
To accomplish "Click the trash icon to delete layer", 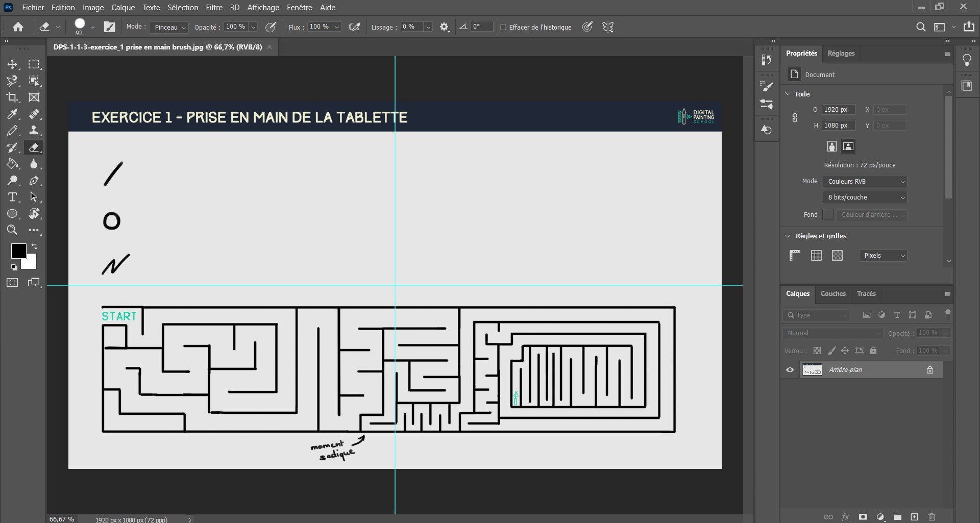I will click(932, 517).
